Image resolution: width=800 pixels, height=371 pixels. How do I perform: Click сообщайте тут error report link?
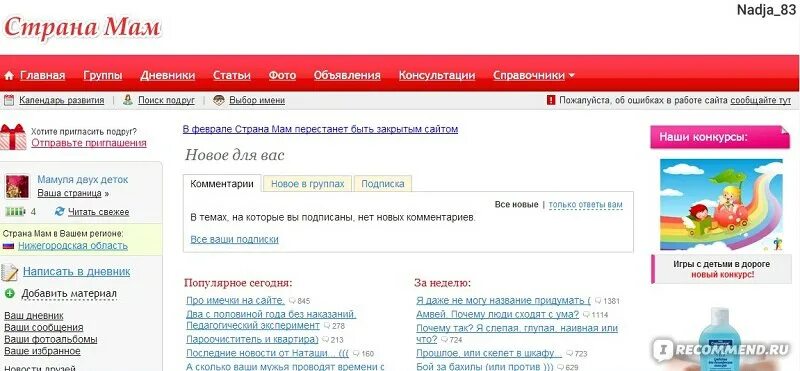click(x=761, y=101)
